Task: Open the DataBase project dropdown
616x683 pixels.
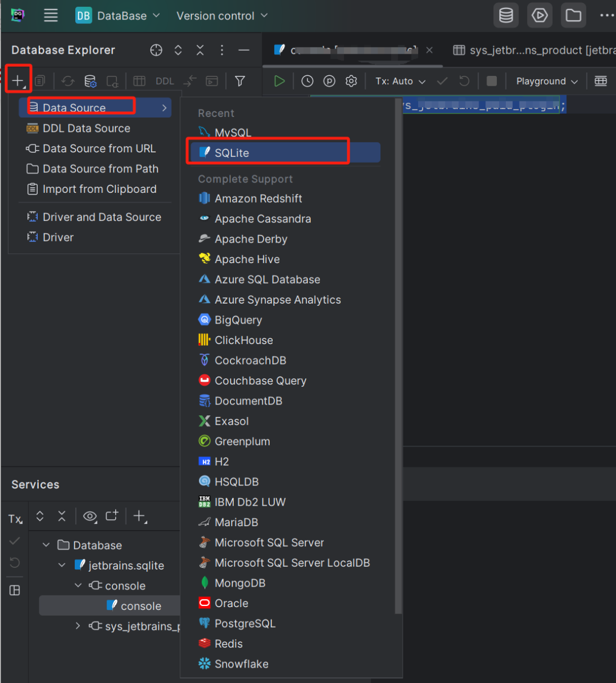Action: (x=117, y=16)
